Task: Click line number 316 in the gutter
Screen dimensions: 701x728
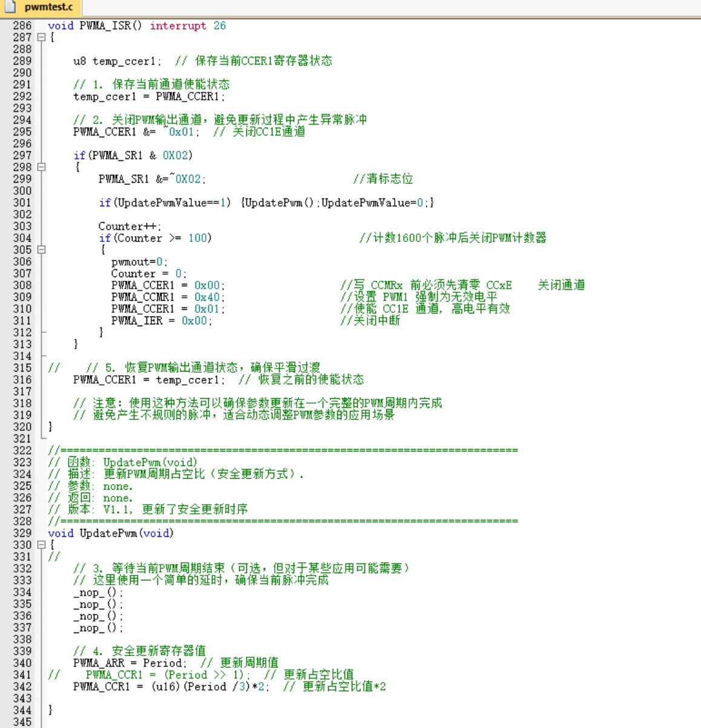Action: tap(22, 379)
